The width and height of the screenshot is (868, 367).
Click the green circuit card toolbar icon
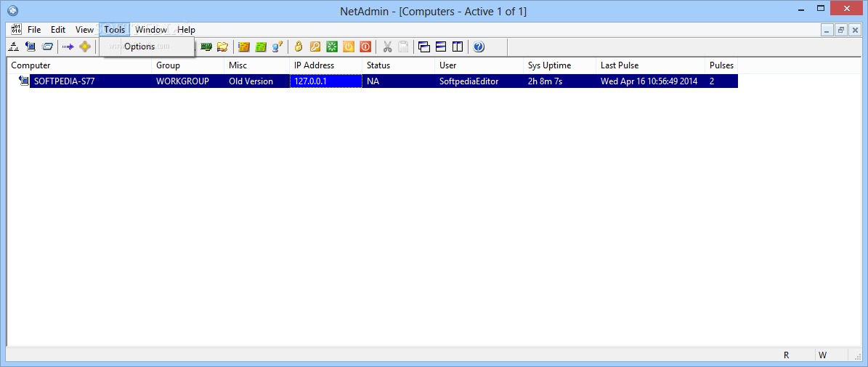[x=206, y=47]
